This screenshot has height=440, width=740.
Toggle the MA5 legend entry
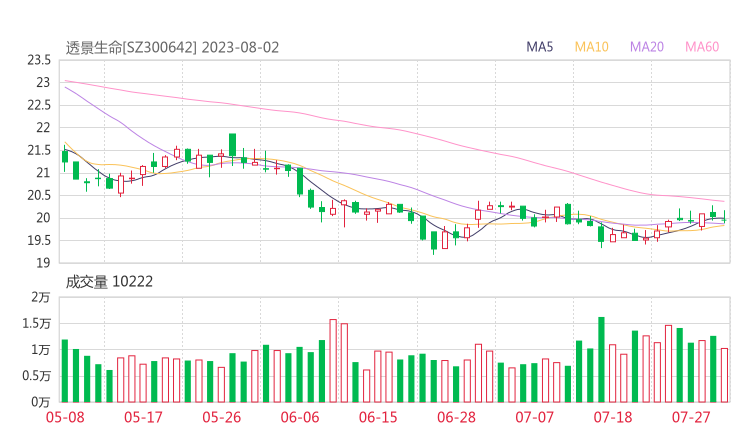click(539, 47)
